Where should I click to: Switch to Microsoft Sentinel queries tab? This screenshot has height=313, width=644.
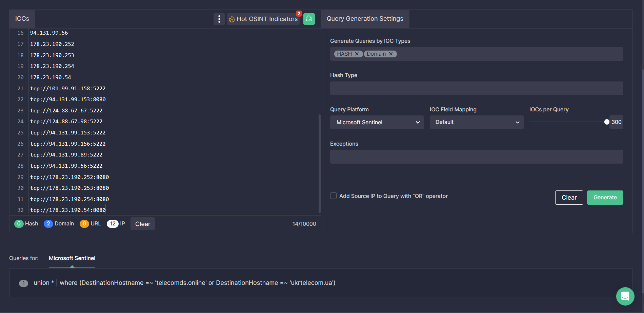coord(72,258)
